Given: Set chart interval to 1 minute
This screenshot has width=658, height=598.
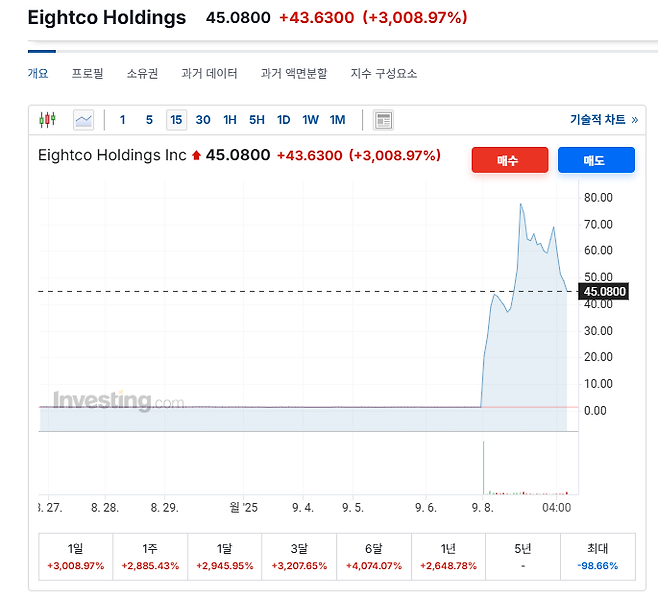Looking at the screenshot, I should coord(123,120).
